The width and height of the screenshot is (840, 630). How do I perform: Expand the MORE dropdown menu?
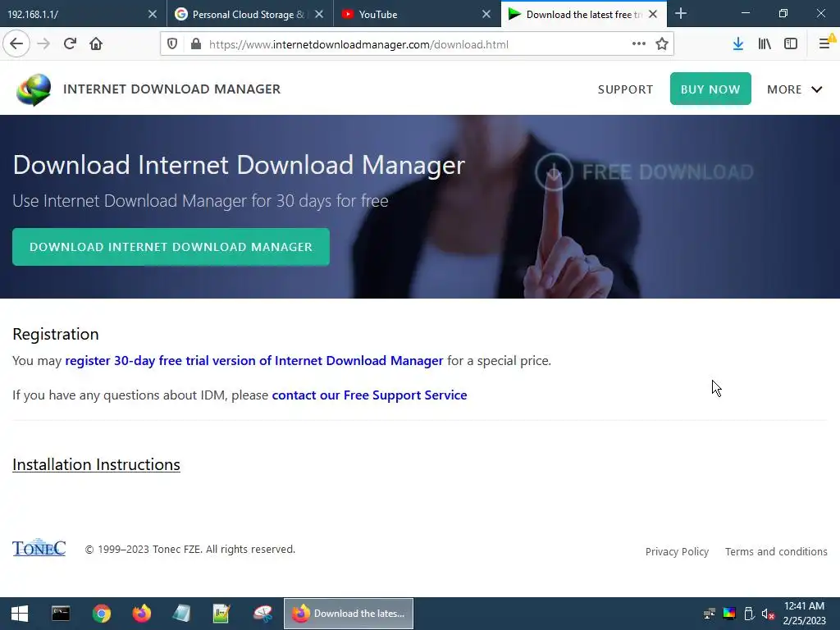pyautogui.click(x=794, y=89)
